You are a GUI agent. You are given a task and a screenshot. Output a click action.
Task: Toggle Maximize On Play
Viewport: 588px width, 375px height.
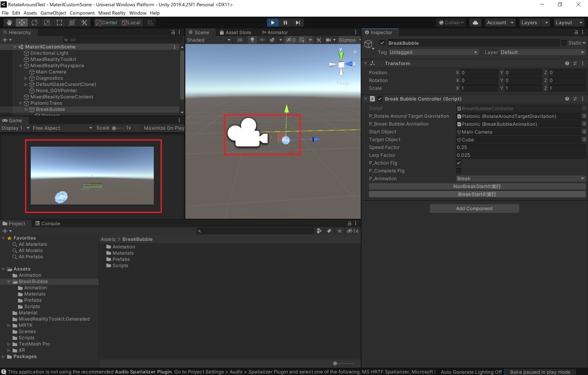[x=164, y=128]
